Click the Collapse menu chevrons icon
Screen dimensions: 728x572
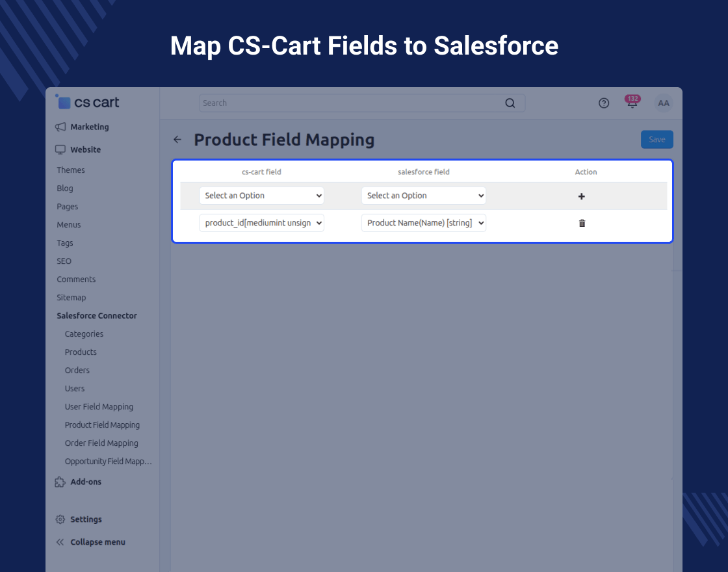coord(60,542)
